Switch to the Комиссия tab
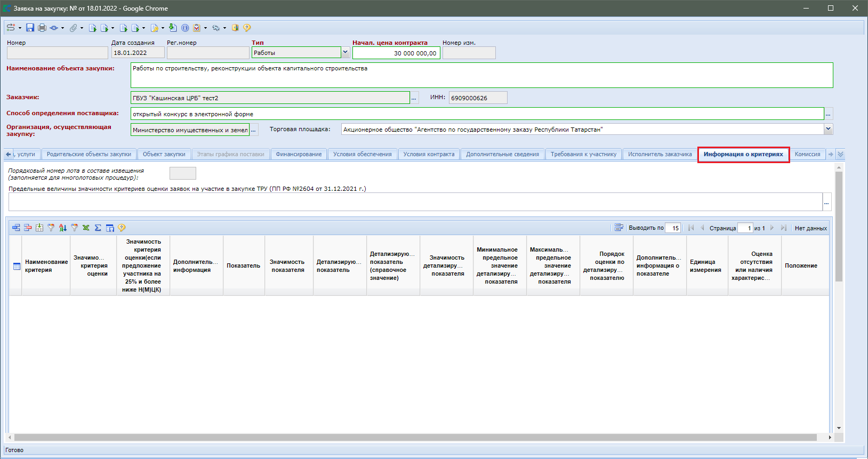 pyautogui.click(x=807, y=154)
